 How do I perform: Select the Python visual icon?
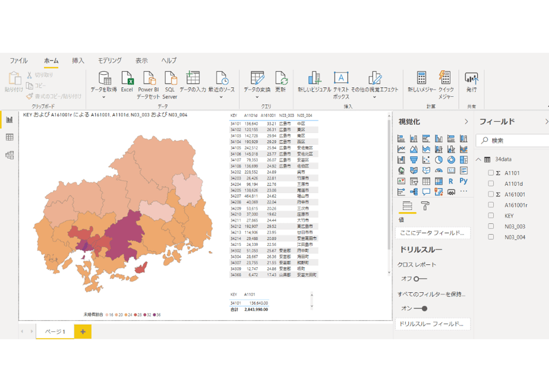tap(463, 181)
